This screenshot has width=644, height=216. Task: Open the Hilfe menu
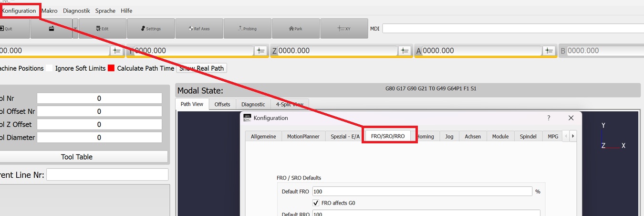tap(126, 11)
